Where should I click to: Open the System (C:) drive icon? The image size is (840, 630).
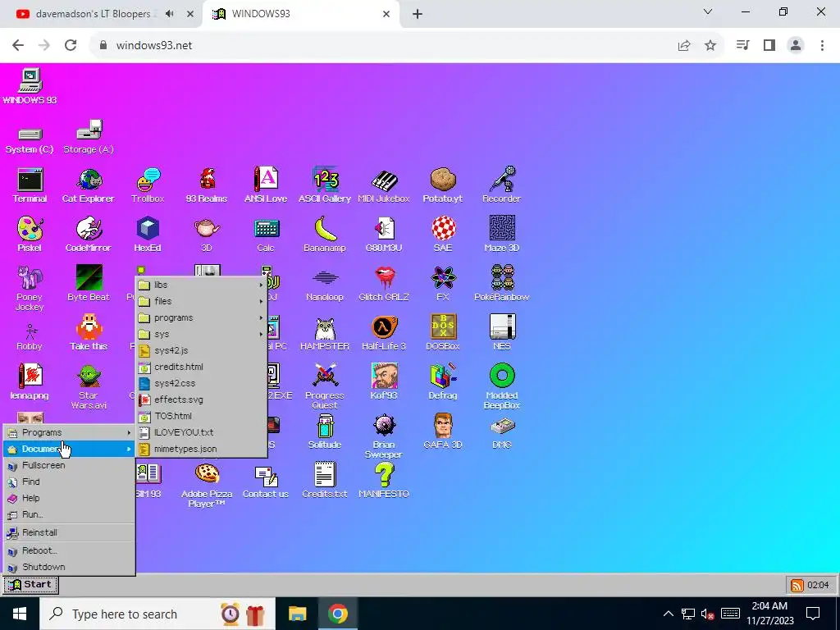tap(30, 140)
